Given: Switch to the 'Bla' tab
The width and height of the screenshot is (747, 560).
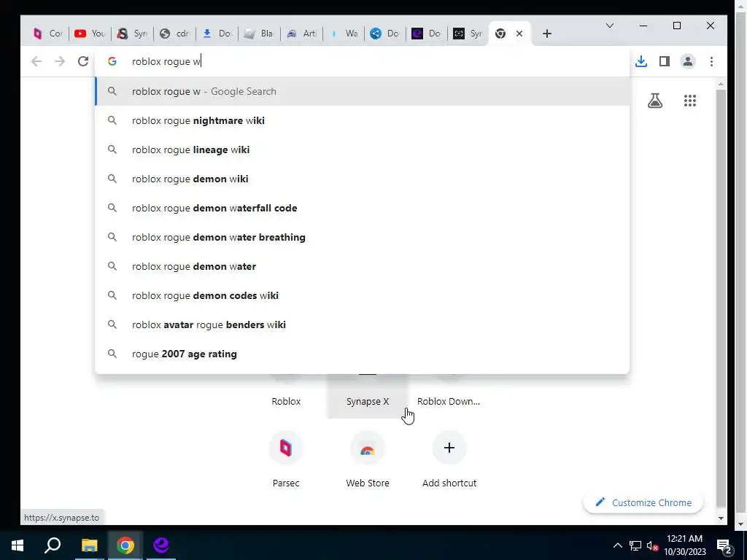Looking at the screenshot, I should pos(259,34).
